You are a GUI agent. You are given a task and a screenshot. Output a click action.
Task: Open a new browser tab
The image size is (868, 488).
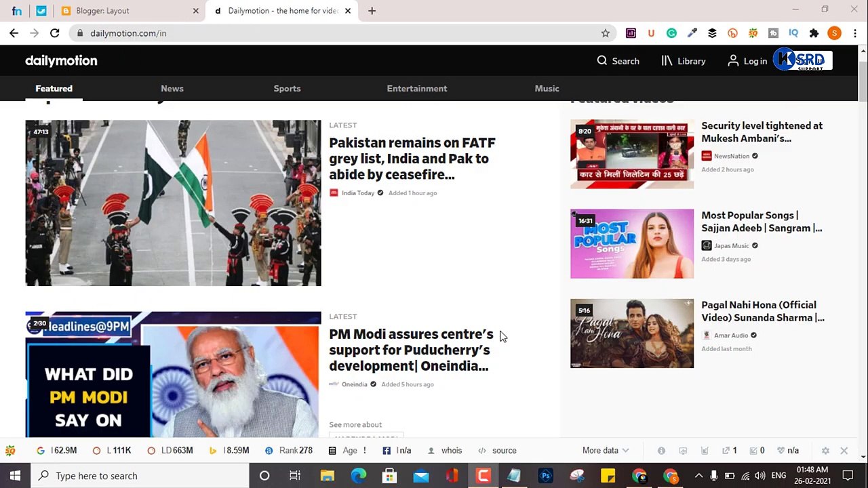pos(372,11)
